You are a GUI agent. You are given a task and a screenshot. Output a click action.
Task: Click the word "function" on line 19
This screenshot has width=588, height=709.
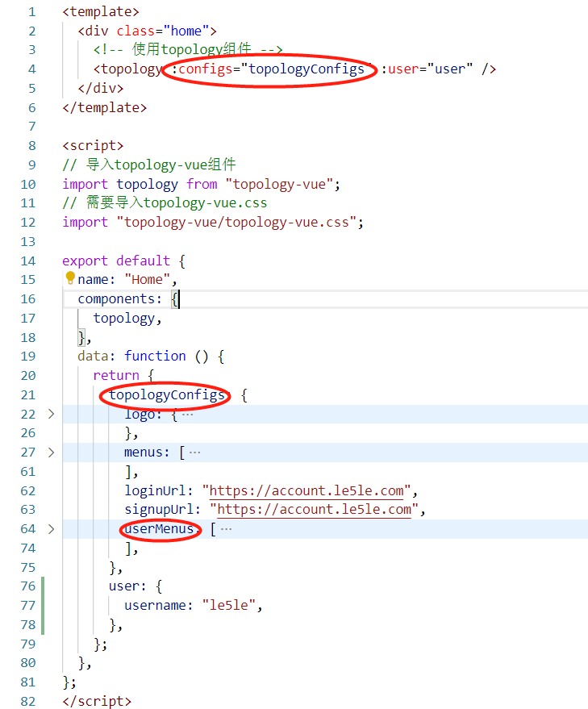155,356
